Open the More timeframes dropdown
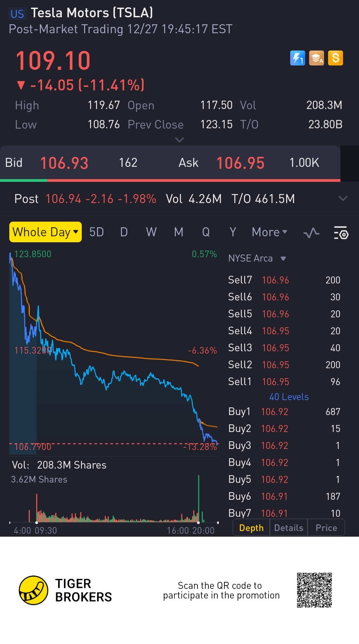 [x=270, y=232]
